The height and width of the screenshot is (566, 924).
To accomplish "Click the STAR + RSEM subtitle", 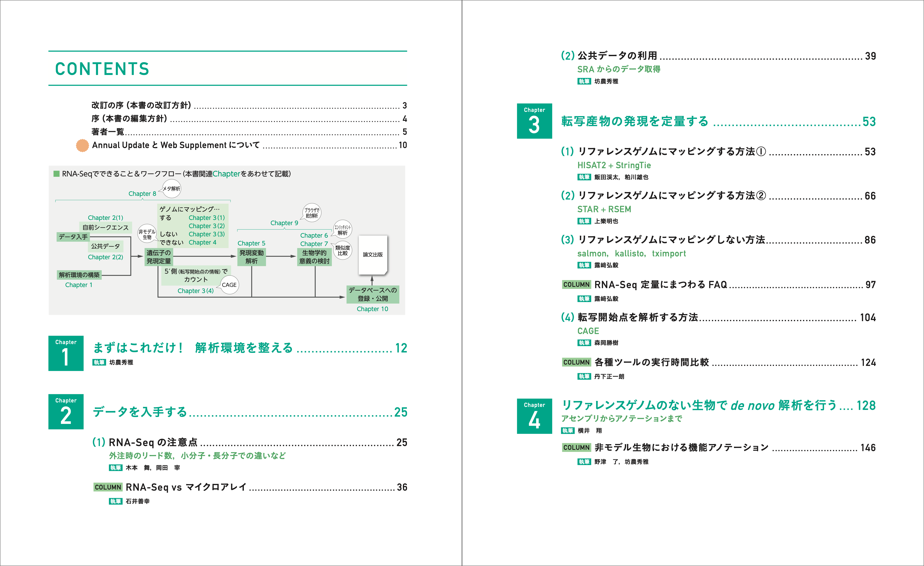I will (x=604, y=209).
